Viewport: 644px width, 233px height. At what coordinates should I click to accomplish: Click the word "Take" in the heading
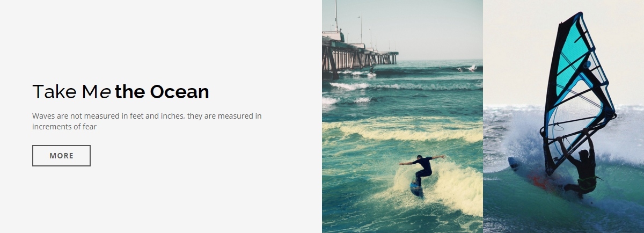54,92
